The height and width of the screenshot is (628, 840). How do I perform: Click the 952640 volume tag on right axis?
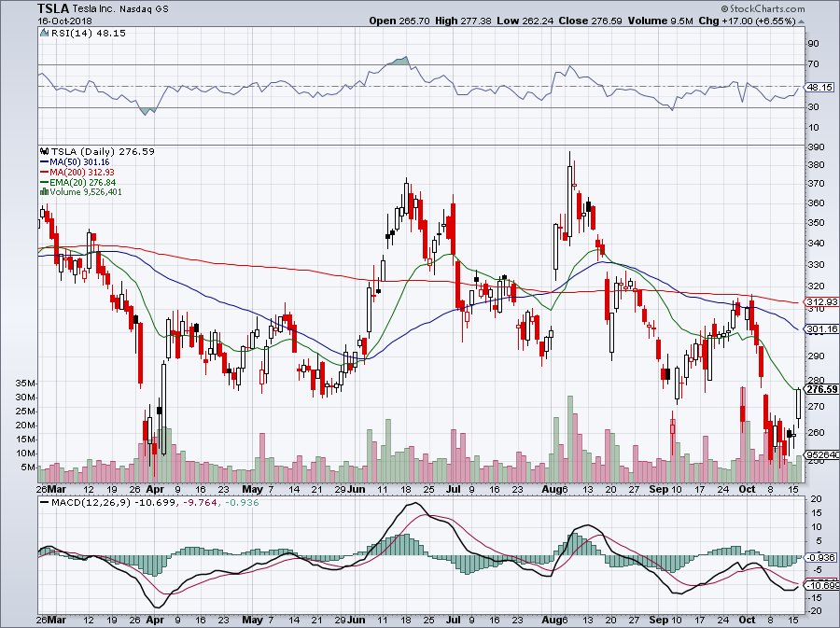pos(822,455)
